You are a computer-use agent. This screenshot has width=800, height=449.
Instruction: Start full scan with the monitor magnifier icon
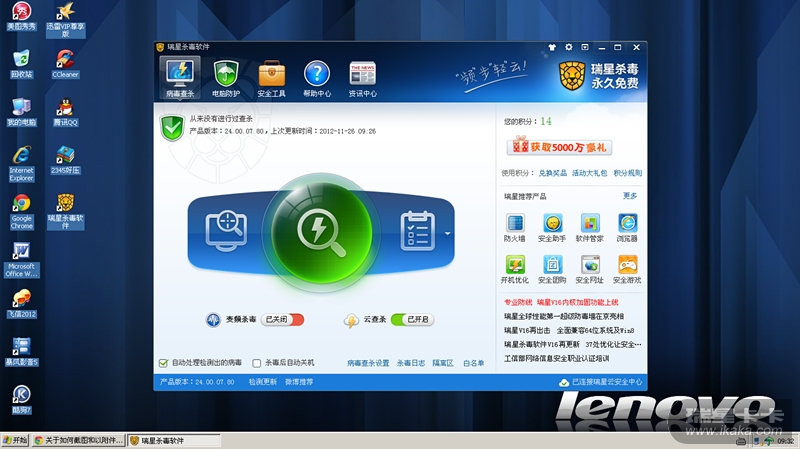(226, 232)
